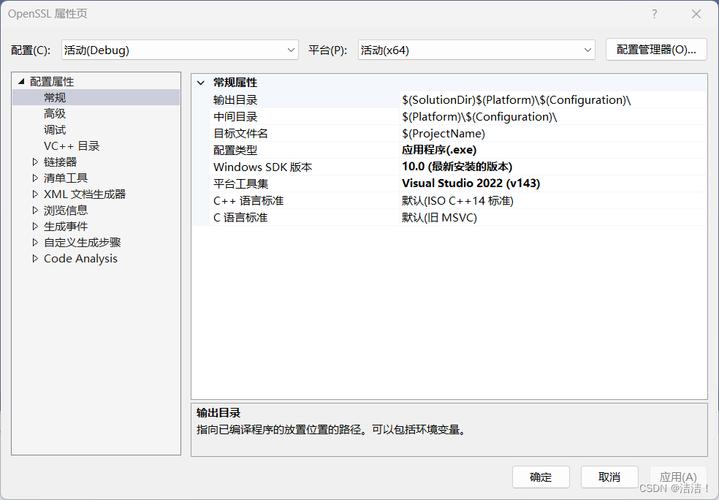Click the 中间目录 property name
This screenshot has height=500, width=719.
235,117
